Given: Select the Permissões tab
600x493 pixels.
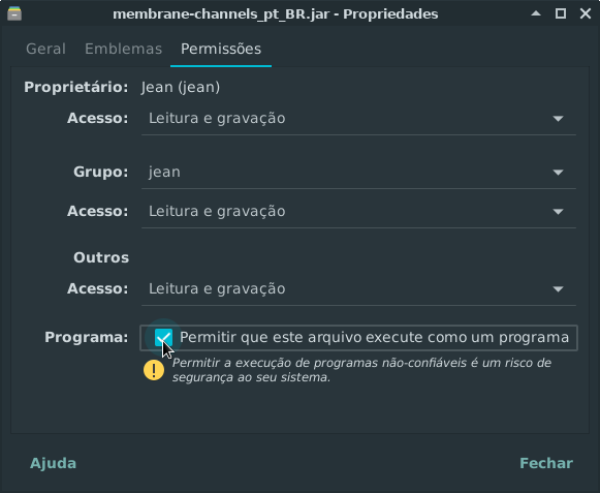Looking at the screenshot, I should point(221,49).
